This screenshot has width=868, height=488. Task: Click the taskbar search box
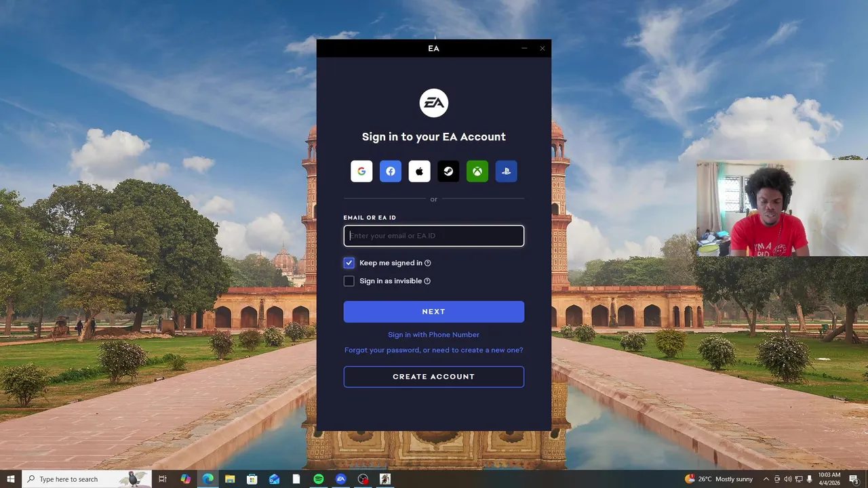[86, 479]
